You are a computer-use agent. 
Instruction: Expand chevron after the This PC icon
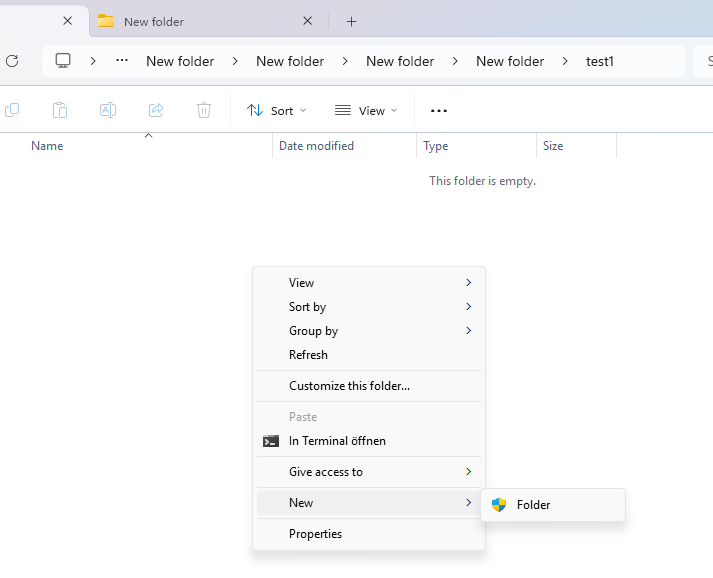pos(93,61)
